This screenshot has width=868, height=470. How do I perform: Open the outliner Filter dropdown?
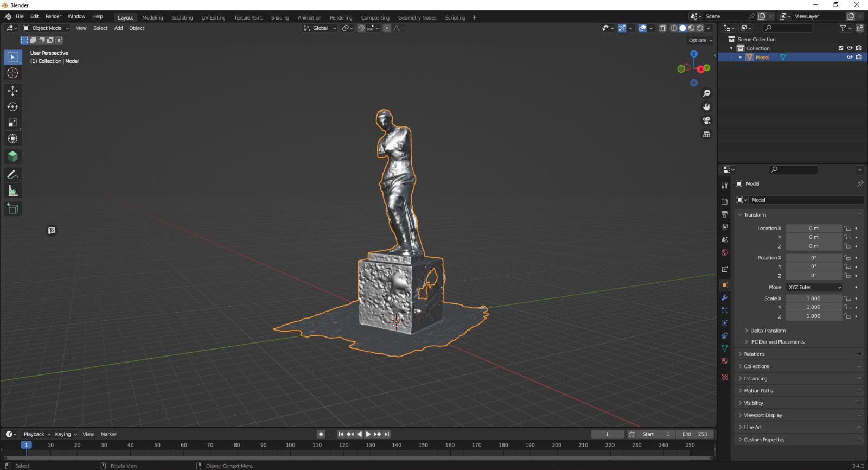click(x=845, y=28)
